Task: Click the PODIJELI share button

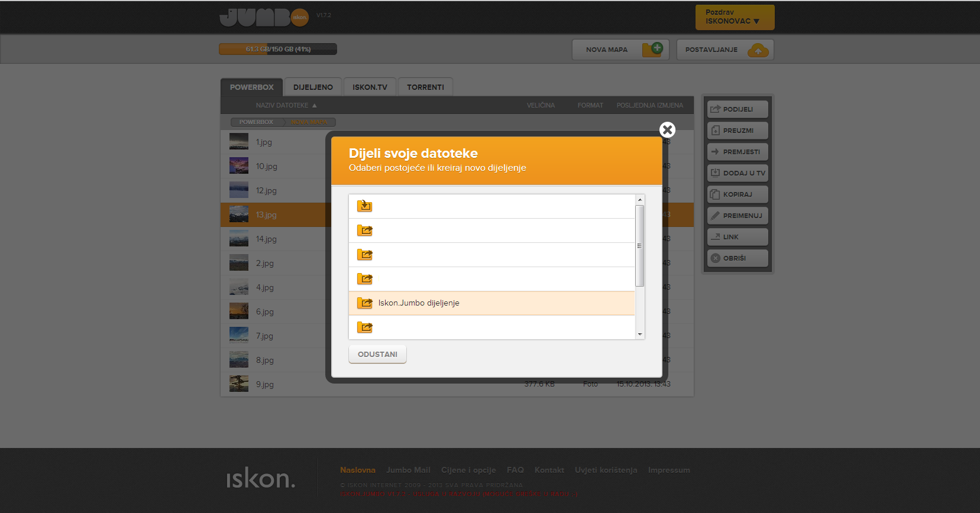Action: coord(738,109)
